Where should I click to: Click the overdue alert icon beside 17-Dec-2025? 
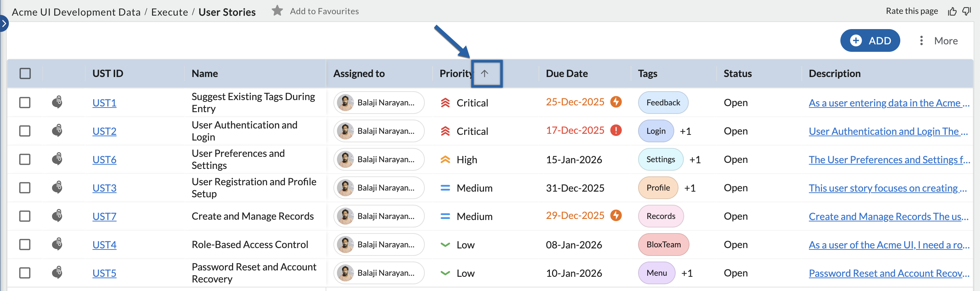coord(615,130)
